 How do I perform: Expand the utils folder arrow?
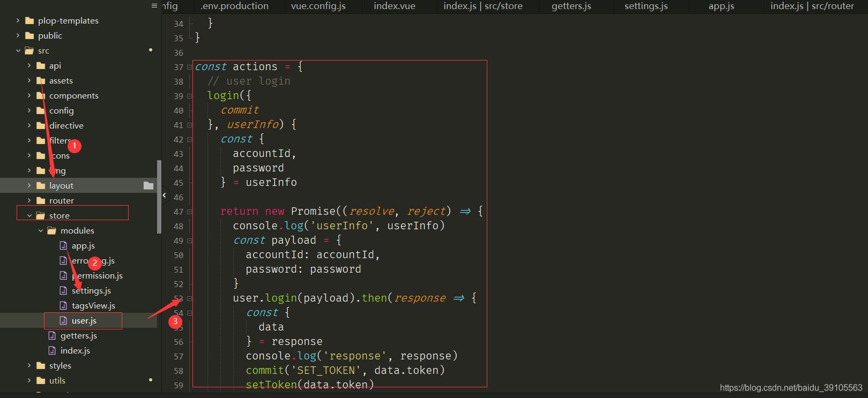click(x=29, y=381)
